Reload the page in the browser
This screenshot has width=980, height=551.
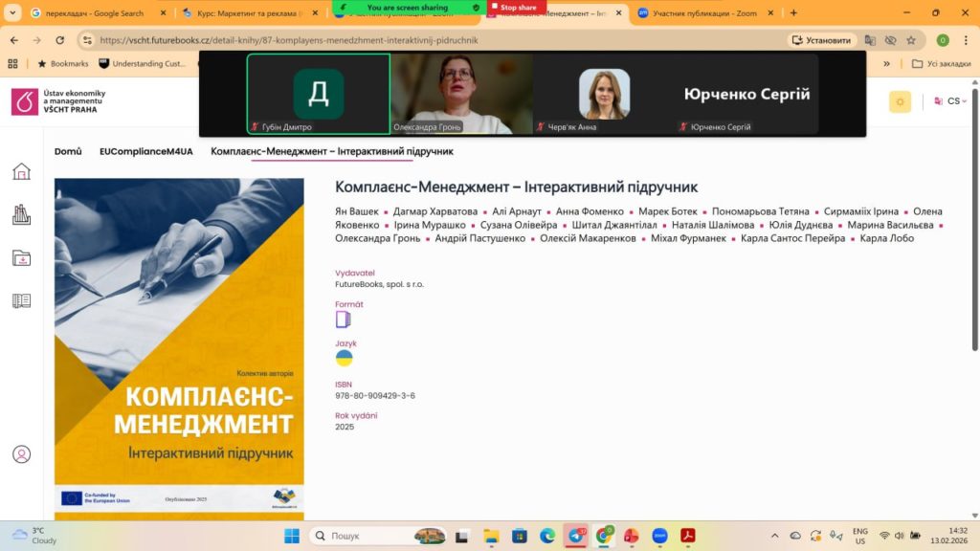click(x=59, y=40)
